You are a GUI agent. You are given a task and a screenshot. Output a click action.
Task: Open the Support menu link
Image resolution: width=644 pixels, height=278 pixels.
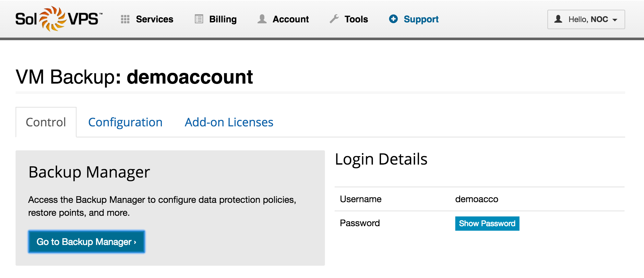coord(421,19)
